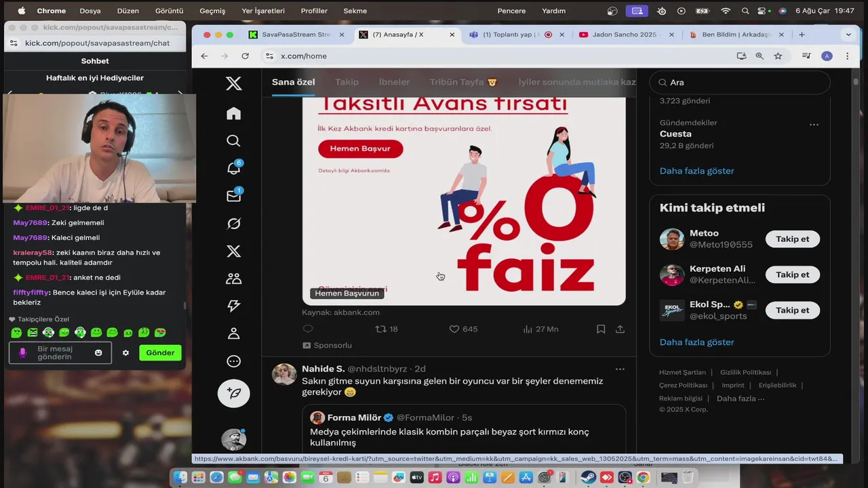Viewport: 868px width, 488px height.
Task: Open Sekme menu in menu bar
Action: coord(355,11)
